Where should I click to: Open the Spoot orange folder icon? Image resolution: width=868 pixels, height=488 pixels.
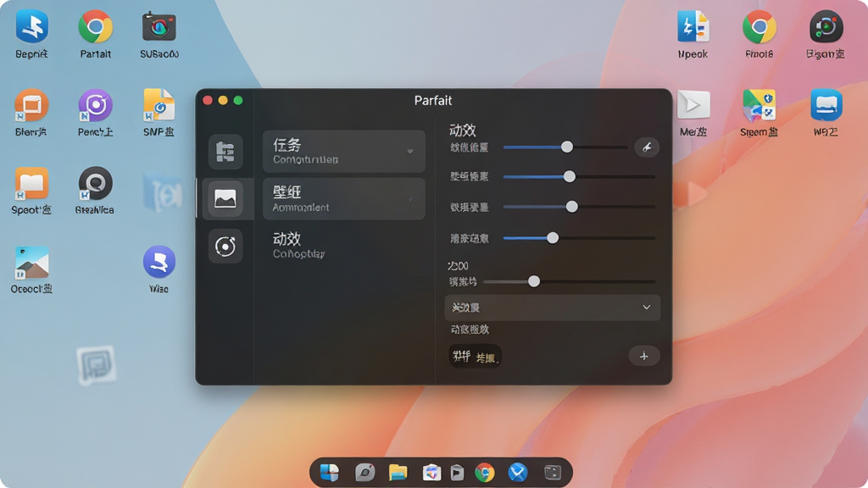[x=31, y=183]
